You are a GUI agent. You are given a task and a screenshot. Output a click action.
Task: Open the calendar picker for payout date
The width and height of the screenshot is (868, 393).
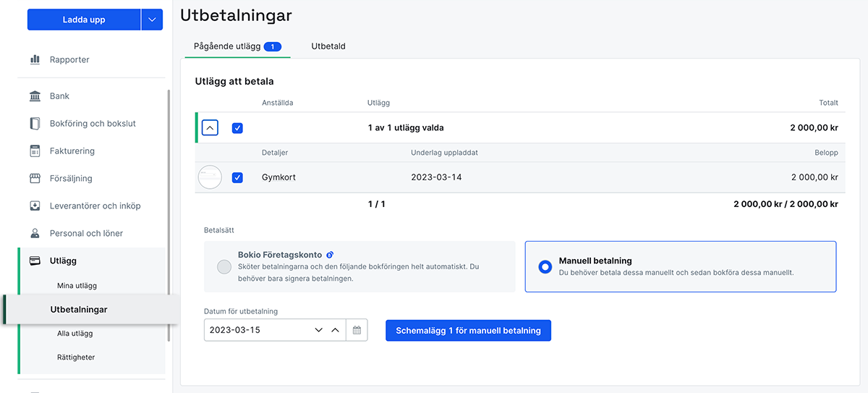pos(357,330)
